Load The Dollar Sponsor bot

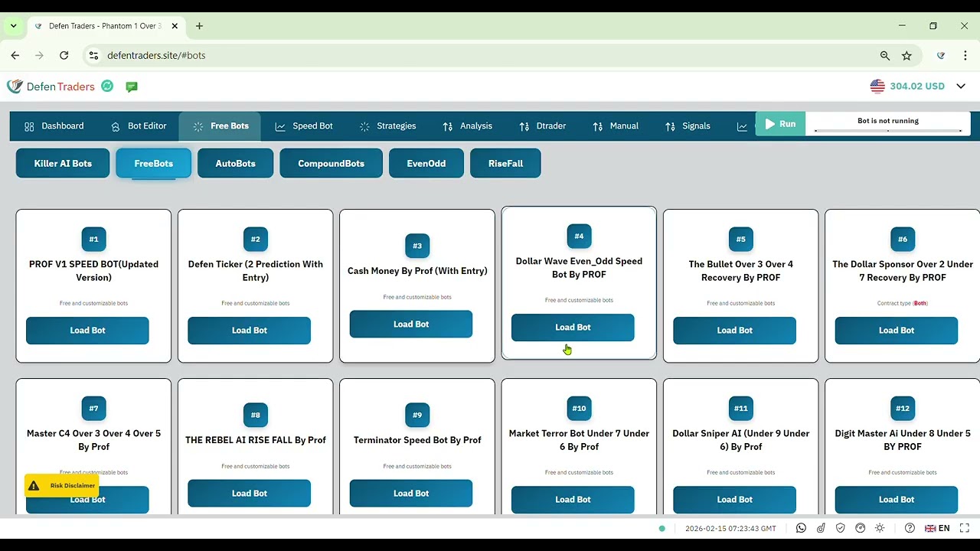(897, 331)
